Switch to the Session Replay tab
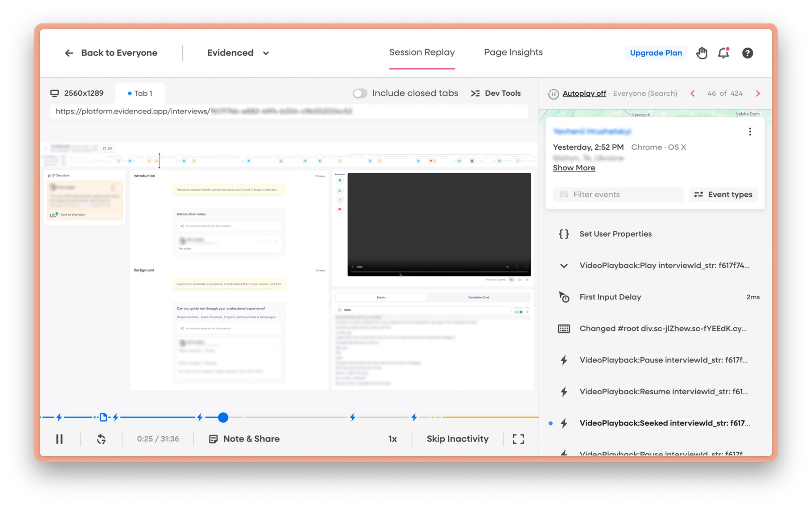This screenshot has width=812, height=507. [422, 52]
